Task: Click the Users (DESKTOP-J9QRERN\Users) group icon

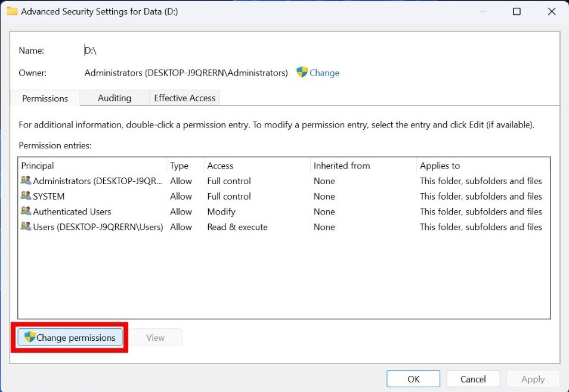Action: [26, 227]
